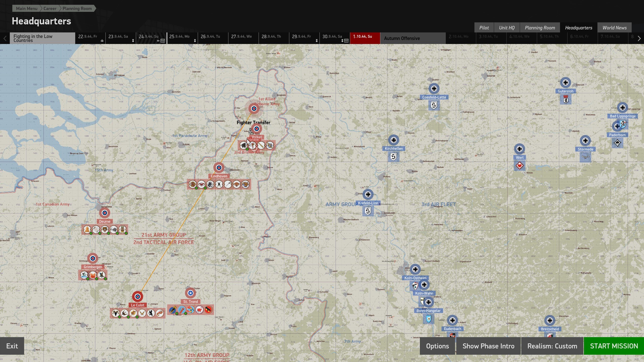Open the Realism: Custom setting

(x=552, y=346)
